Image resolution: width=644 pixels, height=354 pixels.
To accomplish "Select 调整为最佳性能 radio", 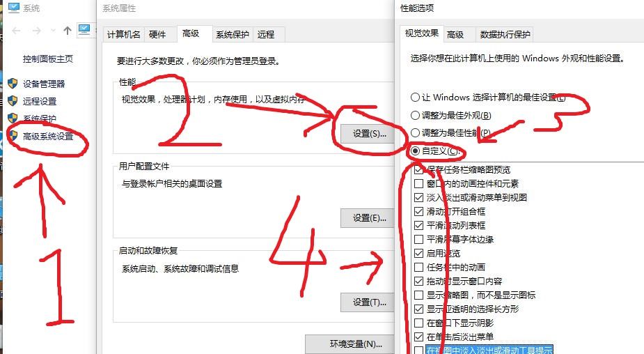I will 415,133.
